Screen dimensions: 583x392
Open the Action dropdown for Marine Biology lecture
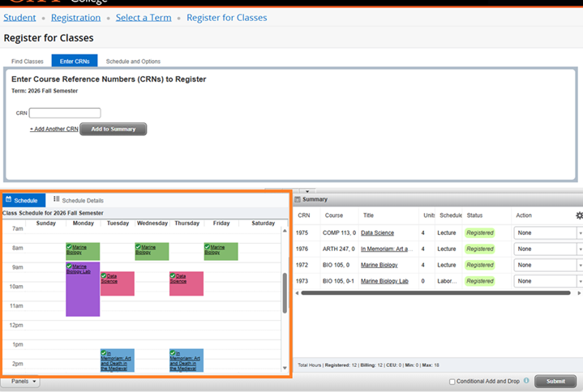click(x=548, y=265)
